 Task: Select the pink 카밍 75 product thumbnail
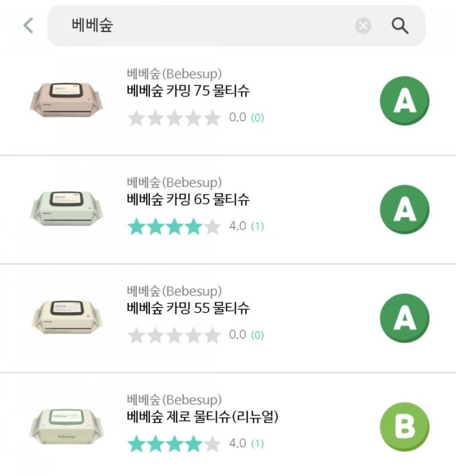66,100
